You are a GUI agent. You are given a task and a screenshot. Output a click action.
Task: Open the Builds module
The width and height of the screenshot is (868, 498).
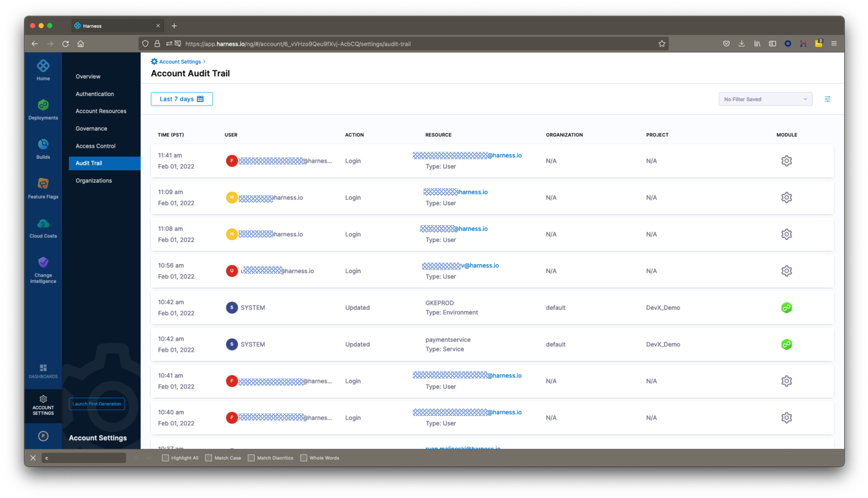pos(43,149)
